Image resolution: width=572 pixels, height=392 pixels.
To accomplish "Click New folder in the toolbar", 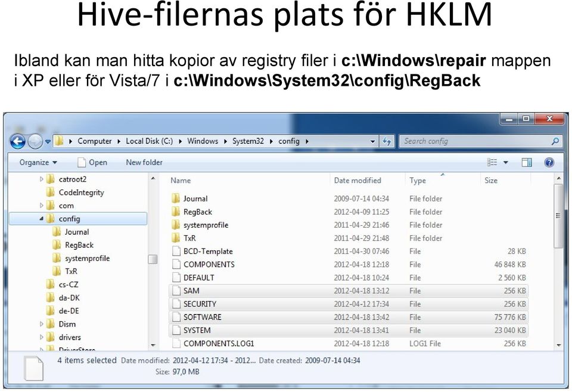I will (x=144, y=162).
